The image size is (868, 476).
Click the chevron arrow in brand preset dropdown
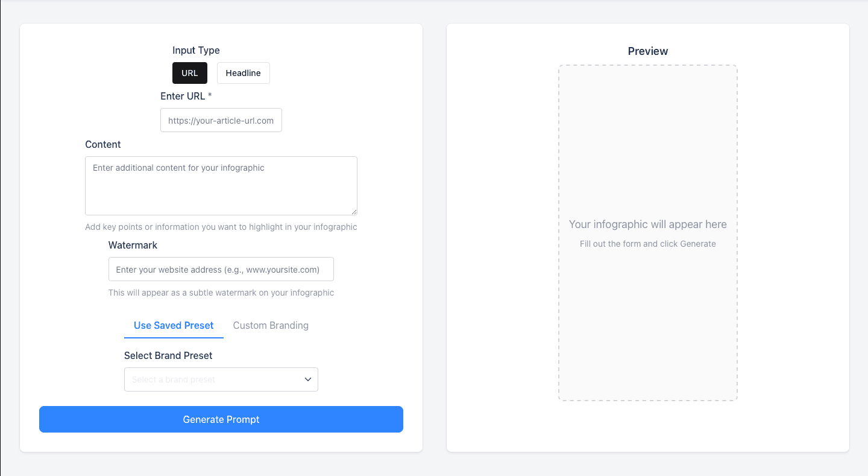[x=307, y=379]
